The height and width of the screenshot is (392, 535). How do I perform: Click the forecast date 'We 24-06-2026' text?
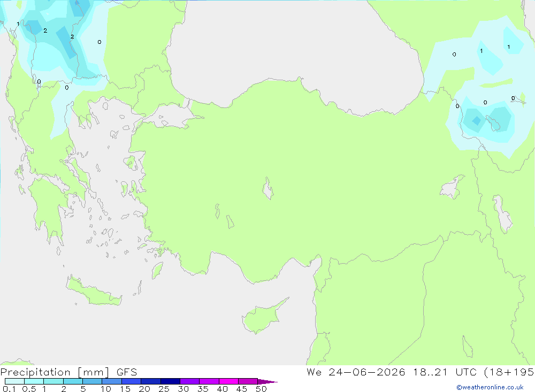click(x=356, y=372)
